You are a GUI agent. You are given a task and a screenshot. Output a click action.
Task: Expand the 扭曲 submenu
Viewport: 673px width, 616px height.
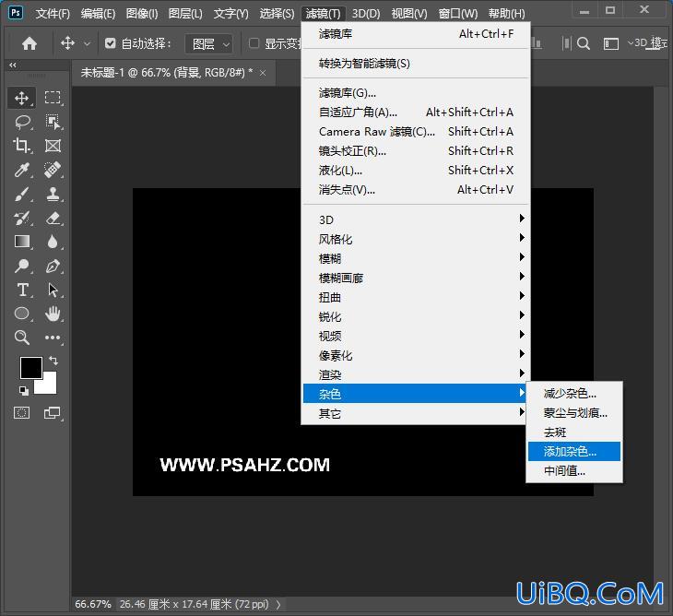[x=416, y=297]
